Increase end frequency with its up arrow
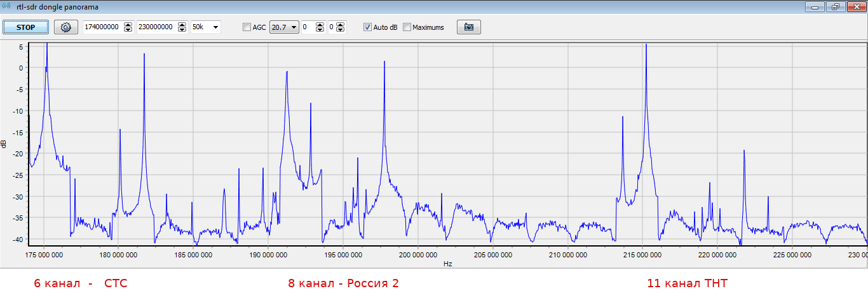 (x=182, y=25)
